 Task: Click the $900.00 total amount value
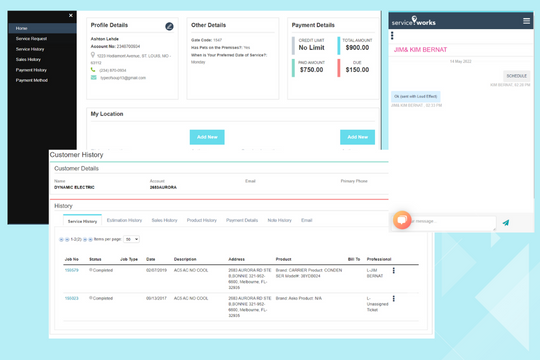(357, 48)
